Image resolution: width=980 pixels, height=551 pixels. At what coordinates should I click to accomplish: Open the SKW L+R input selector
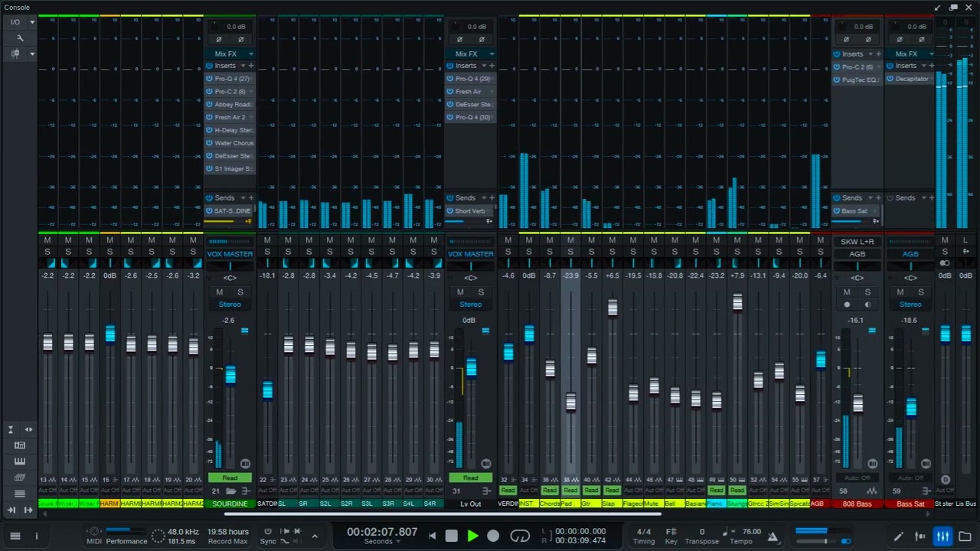(857, 242)
